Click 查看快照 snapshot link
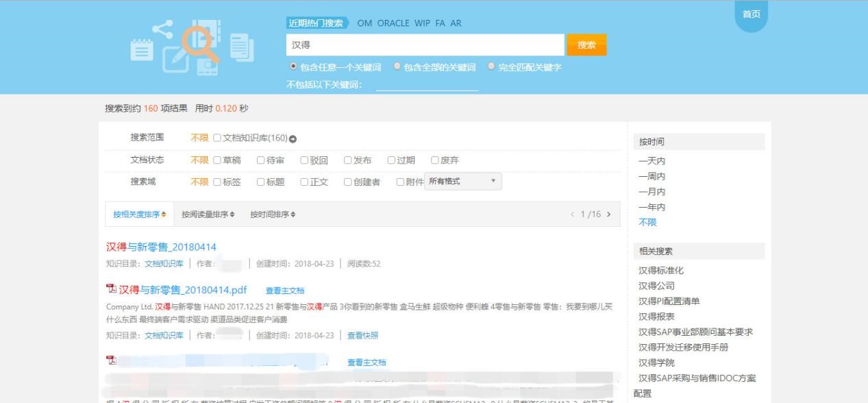 (x=362, y=335)
